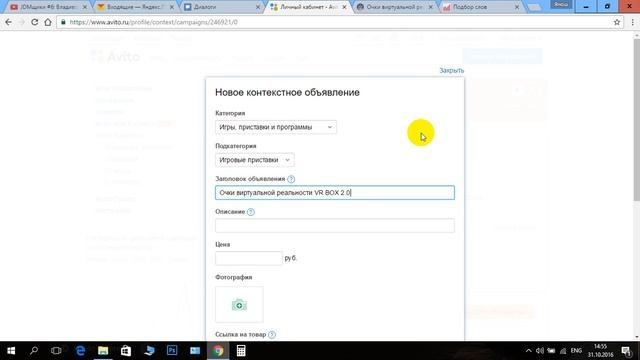The width and height of the screenshot is (640, 360).
Task: Reload the current page
Action: (35, 22)
